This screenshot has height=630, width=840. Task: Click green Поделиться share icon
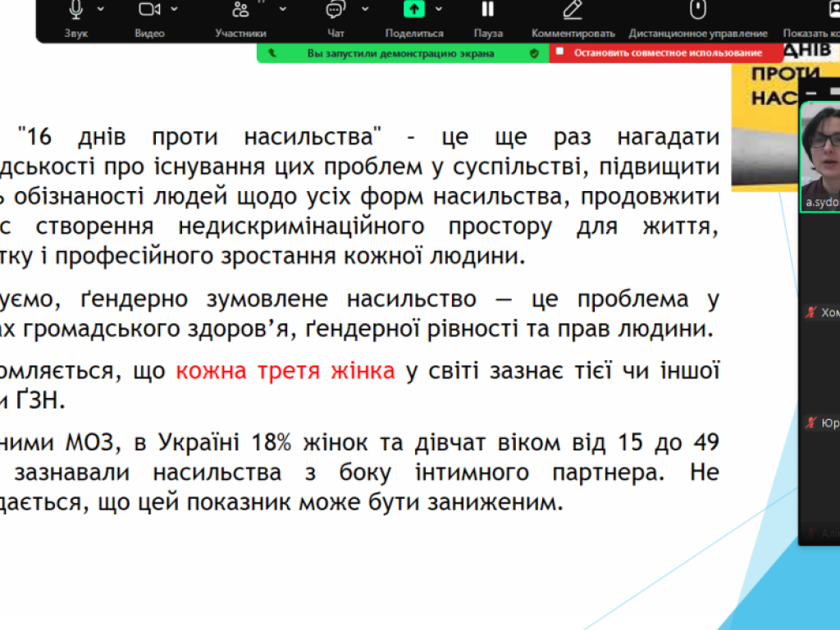point(414,9)
